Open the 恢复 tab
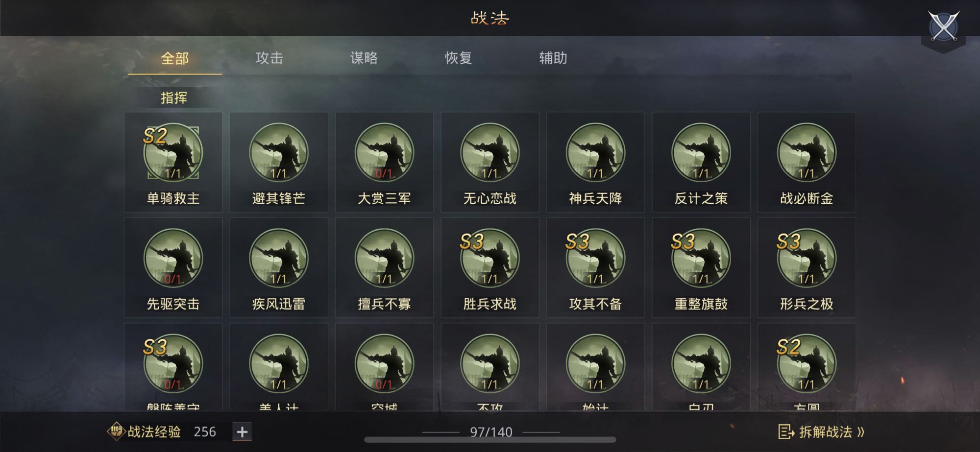The image size is (980, 452). (x=458, y=58)
